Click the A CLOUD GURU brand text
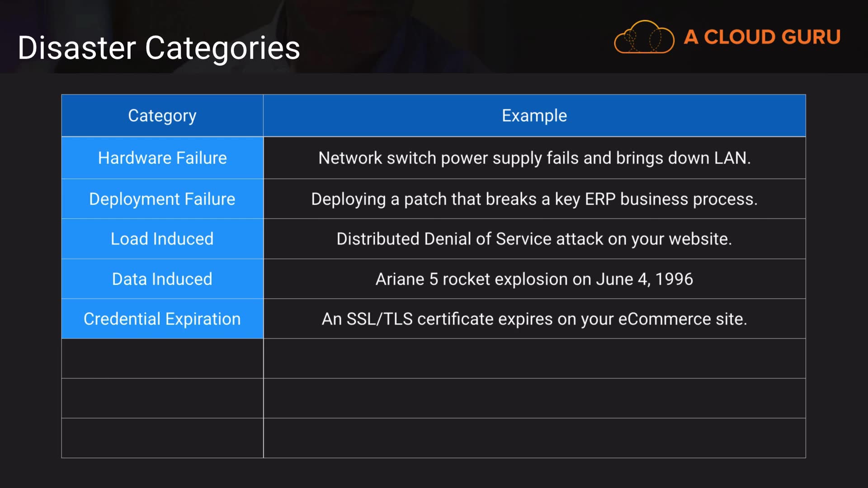Screen dimensions: 868x488 pos(762,37)
